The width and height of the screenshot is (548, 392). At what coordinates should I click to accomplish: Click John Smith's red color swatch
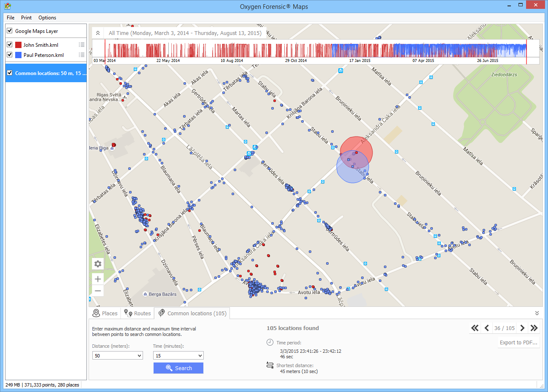click(x=19, y=45)
